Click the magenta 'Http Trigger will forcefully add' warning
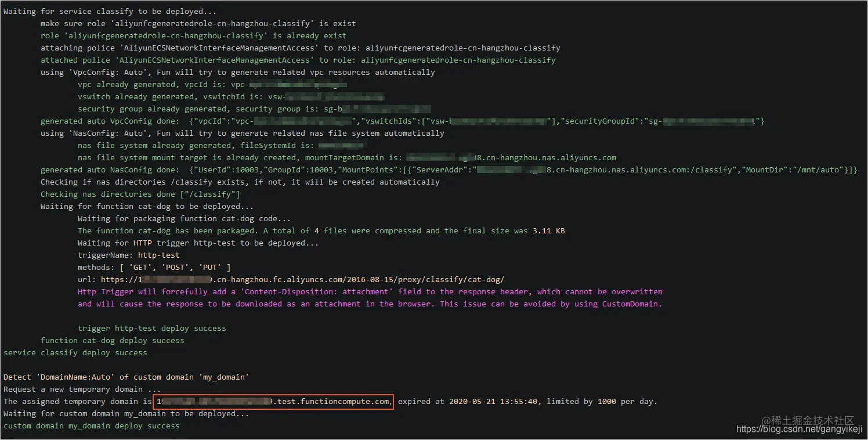This screenshot has width=868, height=440. (370, 292)
